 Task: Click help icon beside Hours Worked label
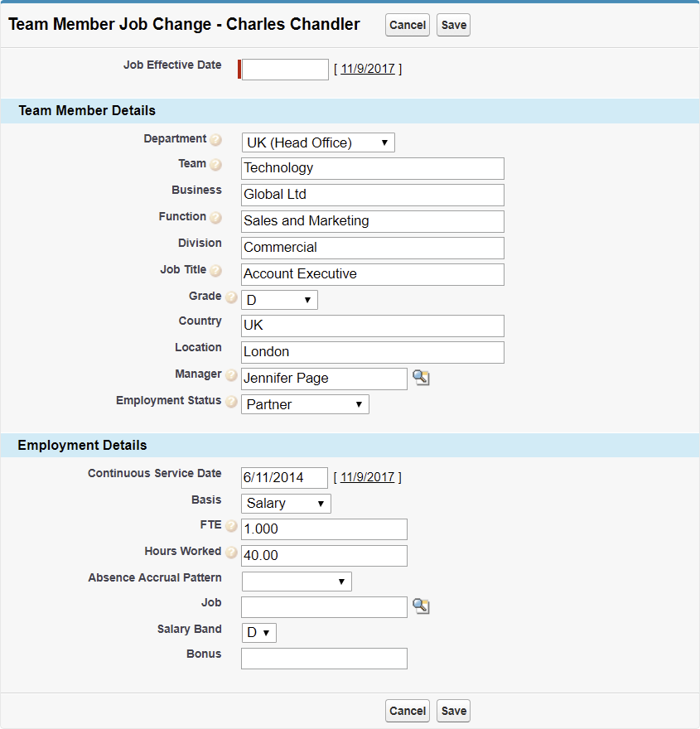point(231,553)
